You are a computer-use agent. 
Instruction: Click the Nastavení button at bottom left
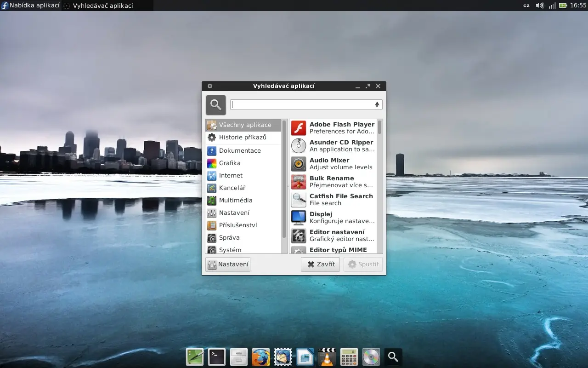click(x=228, y=264)
